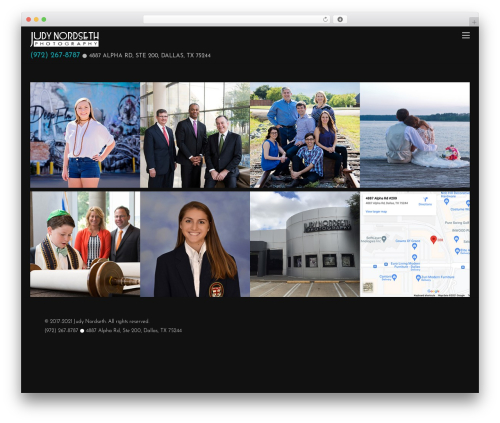500x423 pixels.
Task: Click the footer phone number (972) 267-8787
Action: (x=61, y=330)
